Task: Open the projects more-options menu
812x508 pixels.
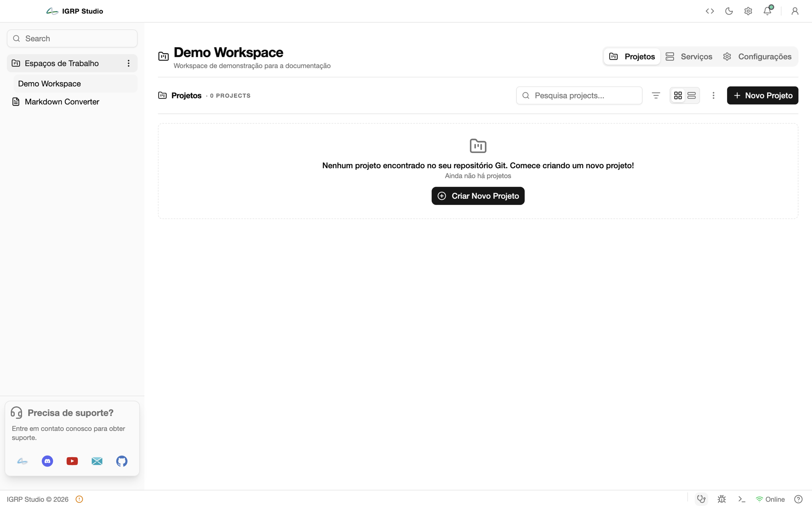Action: pos(713,96)
